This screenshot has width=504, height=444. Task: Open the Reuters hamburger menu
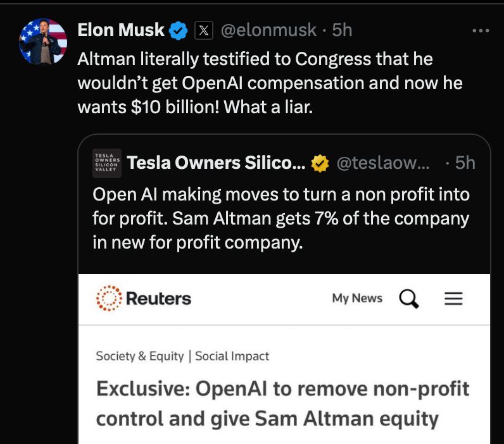coord(453,299)
